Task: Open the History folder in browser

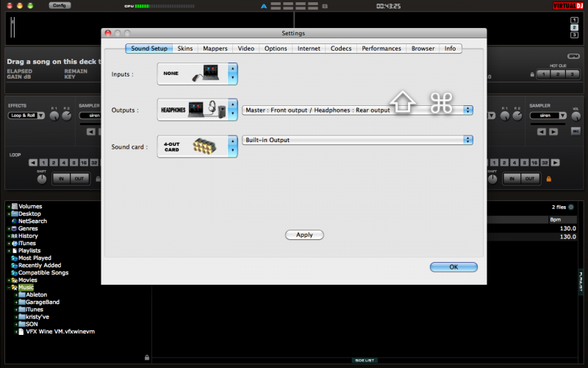Action: tap(28, 236)
